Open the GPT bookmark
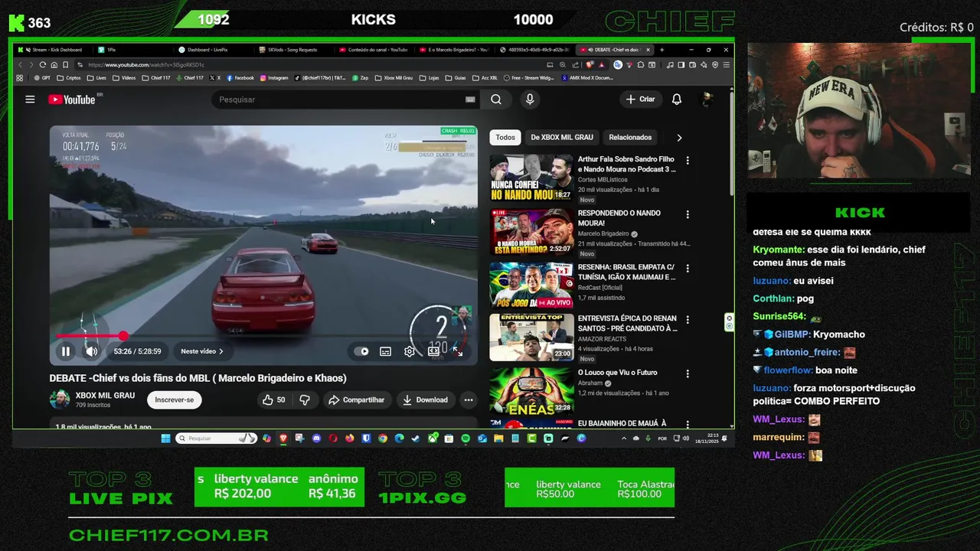The image size is (980, 551). (42, 78)
